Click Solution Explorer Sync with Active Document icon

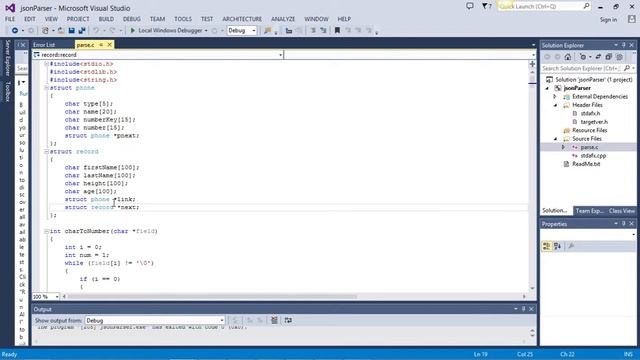pos(598,57)
